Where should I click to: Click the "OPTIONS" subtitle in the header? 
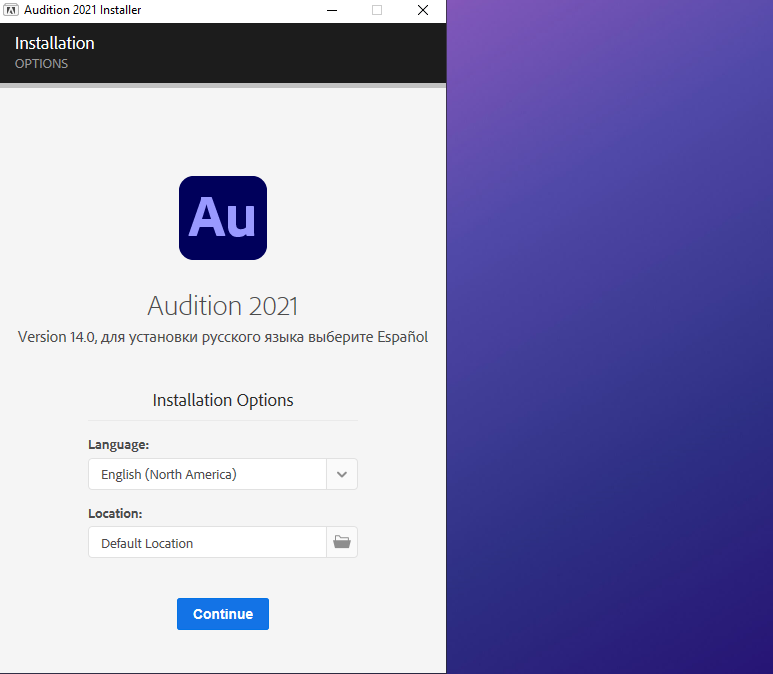(x=41, y=64)
